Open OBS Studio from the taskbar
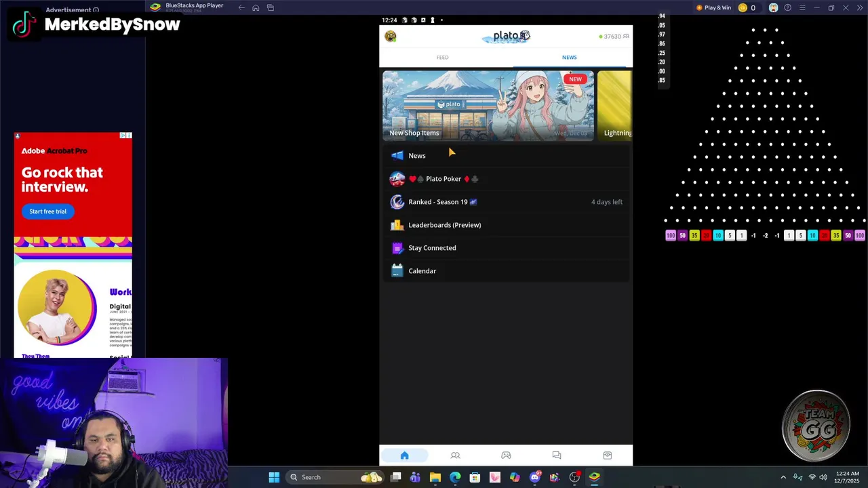This screenshot has height=488, width=868. 574,477
